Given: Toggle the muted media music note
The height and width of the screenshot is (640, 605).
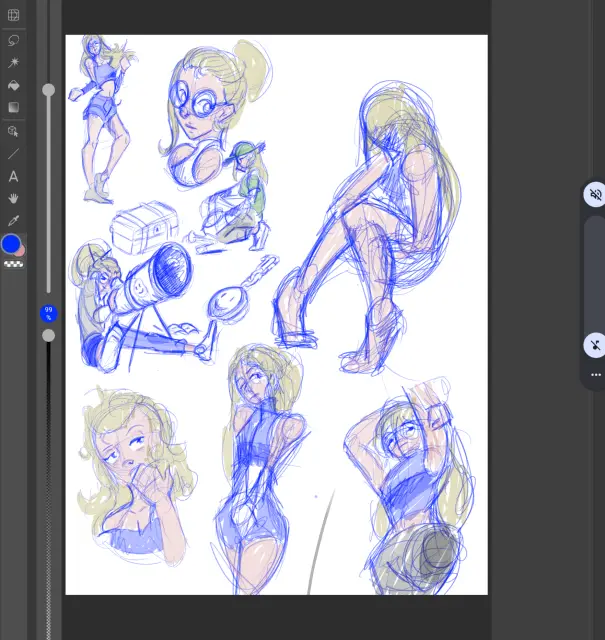Looking at the screenshot, I should click(x=595, y=345).
